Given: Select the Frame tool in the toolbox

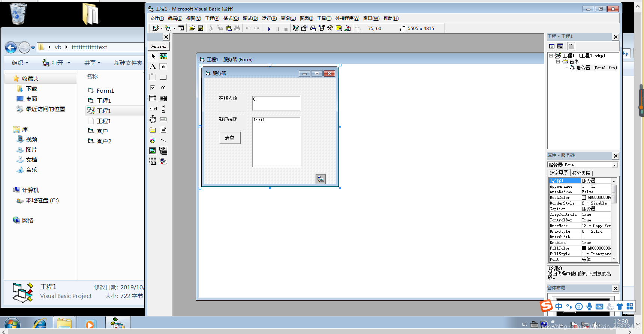Looking at the screenshot, I should (x=153, y=77).
